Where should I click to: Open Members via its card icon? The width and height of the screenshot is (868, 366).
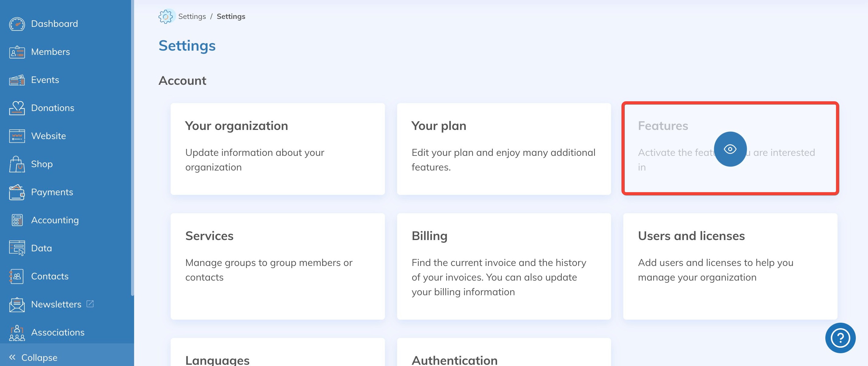click(17, 52)
